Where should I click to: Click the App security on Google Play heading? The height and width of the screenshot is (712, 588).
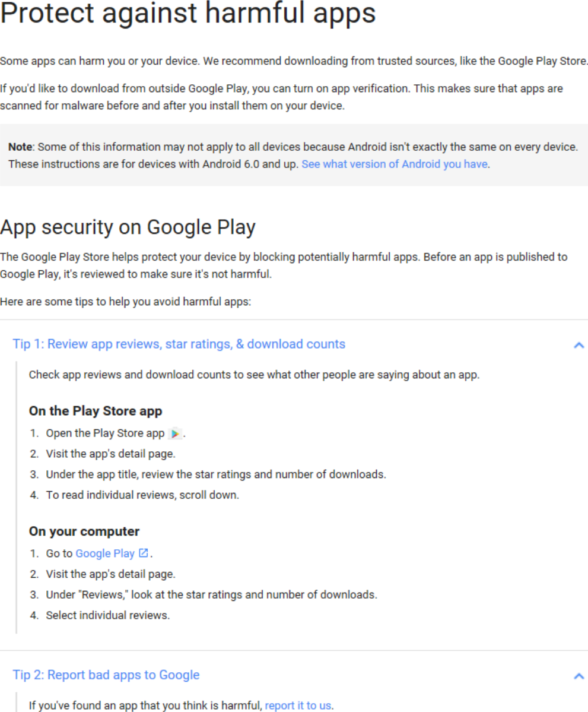[128, 227]
